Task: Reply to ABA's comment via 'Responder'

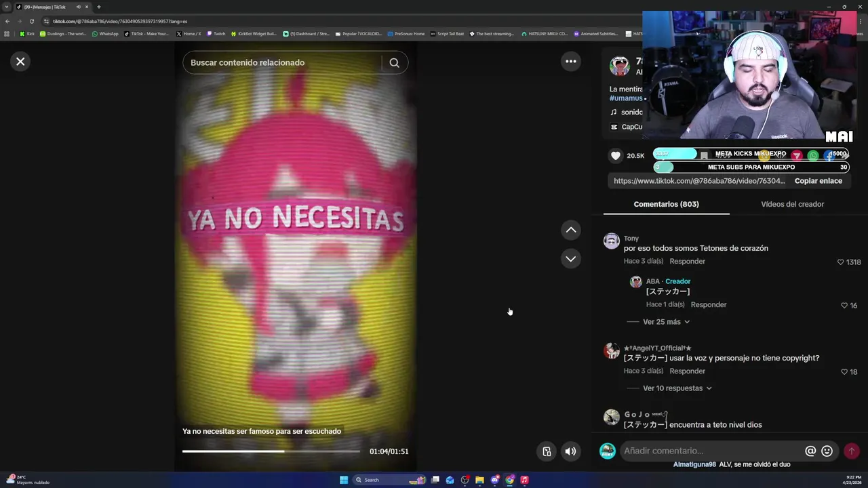Action: [x=709, y=305]
